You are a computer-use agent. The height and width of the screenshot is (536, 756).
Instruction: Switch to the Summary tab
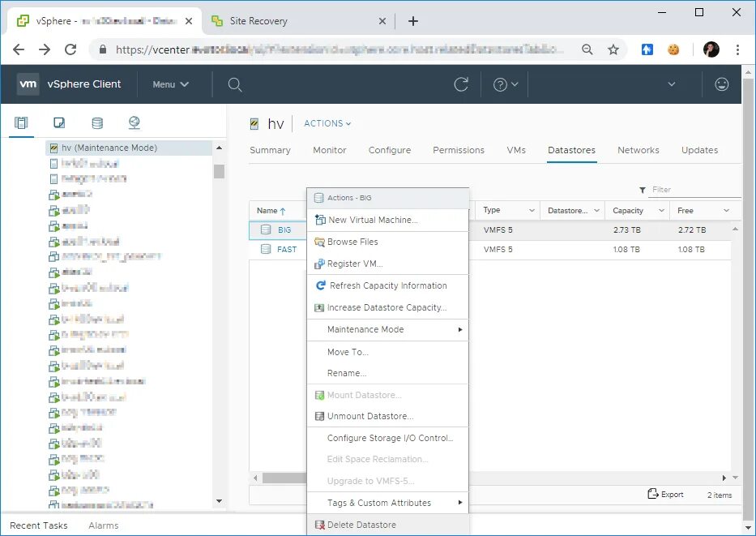(x=270, y=150)
